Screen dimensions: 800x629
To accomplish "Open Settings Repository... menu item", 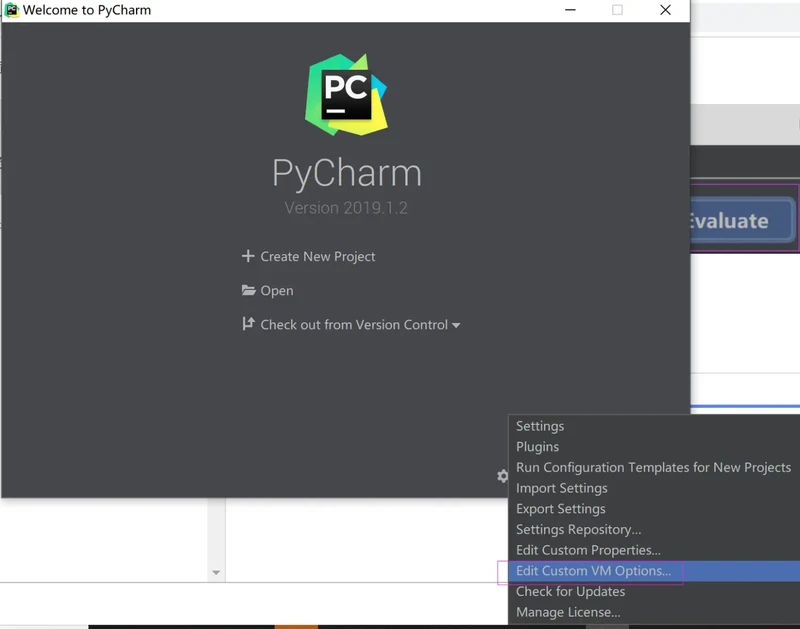I will click(x=578, y=529).
